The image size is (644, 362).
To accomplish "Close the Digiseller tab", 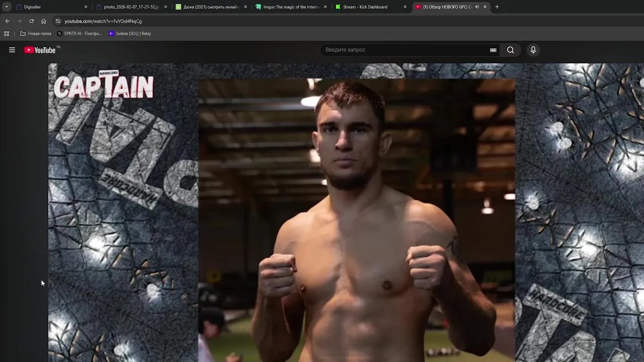I will [86, 7].
